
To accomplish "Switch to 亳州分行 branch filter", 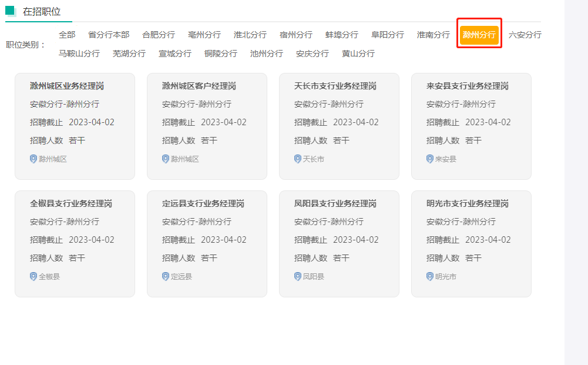I will (x=204, y=35).
